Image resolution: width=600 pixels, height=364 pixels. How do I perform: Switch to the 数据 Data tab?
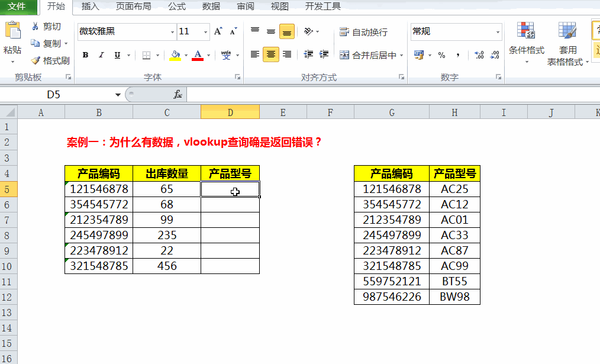point(211,6)
